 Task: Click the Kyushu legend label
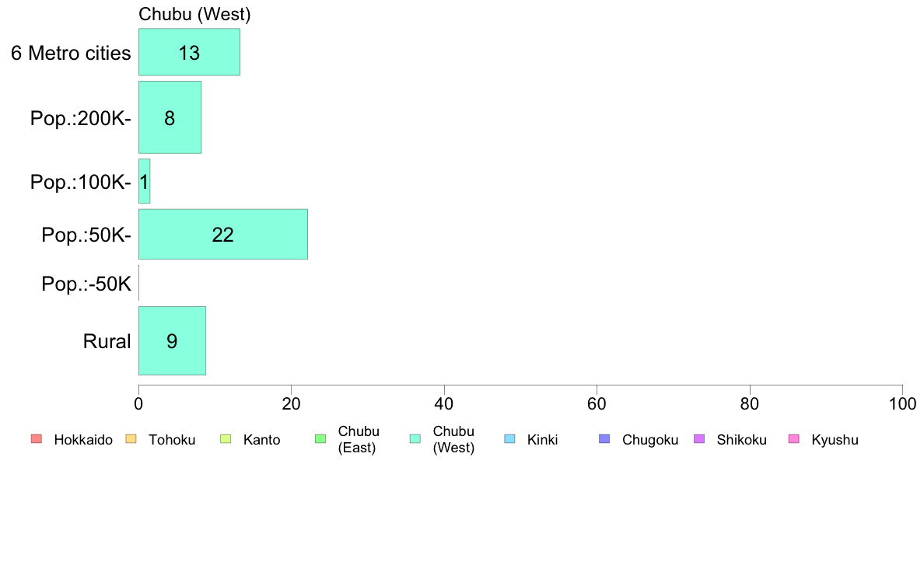click(835, 439)
